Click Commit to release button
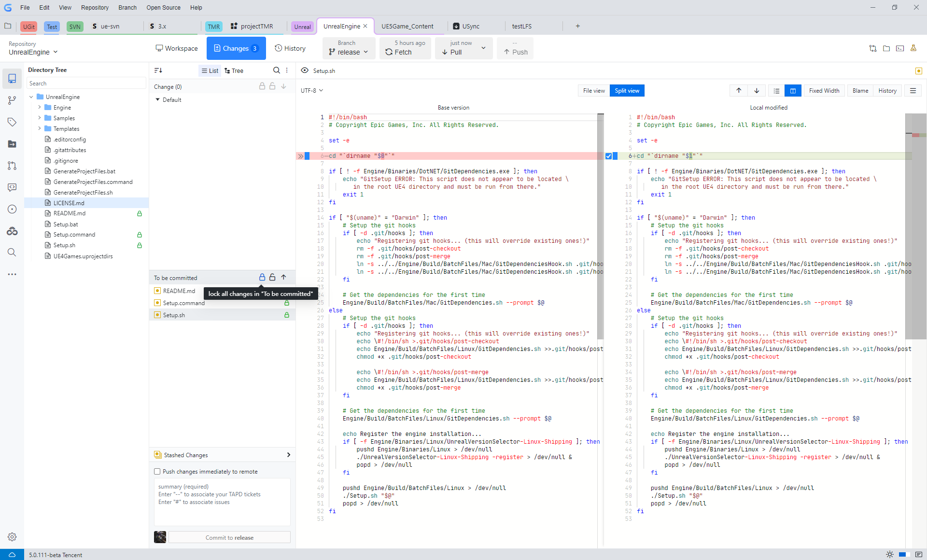 [x=229, y=537]
